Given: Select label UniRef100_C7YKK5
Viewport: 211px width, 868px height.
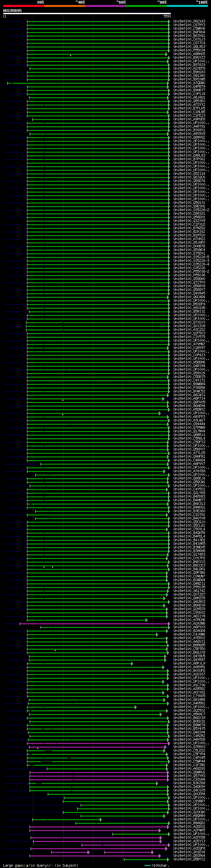Looking at the screenshot, I should click(x=190, y=697).
